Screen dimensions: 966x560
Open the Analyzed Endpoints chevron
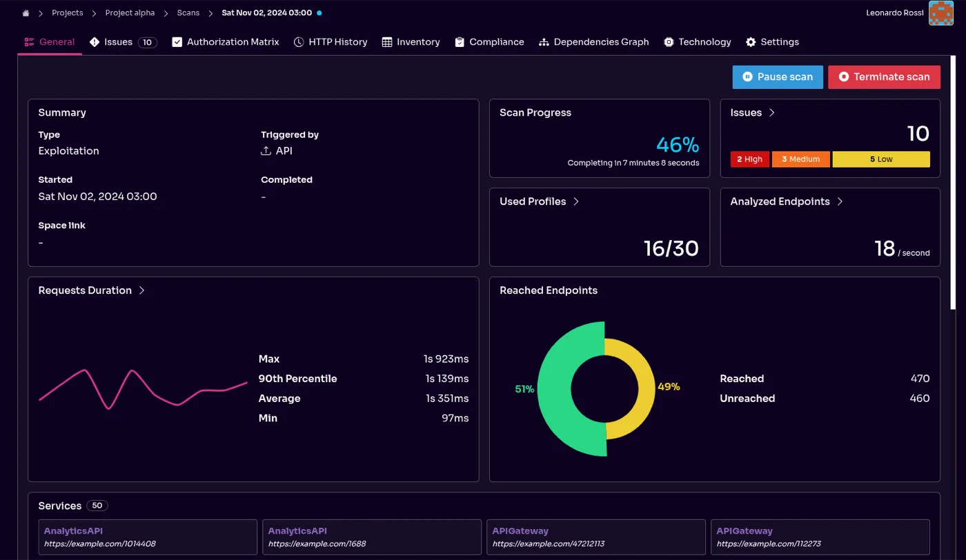tap(840, 201)
